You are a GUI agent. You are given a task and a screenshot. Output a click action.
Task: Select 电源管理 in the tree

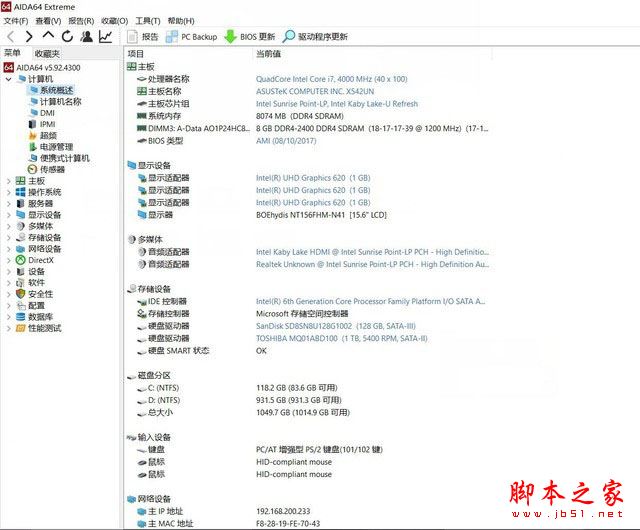(51, 147)
